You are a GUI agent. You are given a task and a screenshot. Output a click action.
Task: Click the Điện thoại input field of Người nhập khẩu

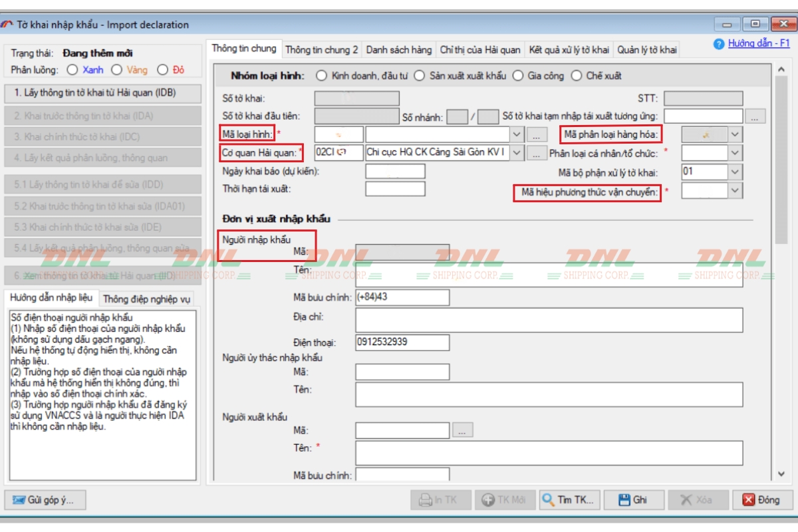(402, 342)
